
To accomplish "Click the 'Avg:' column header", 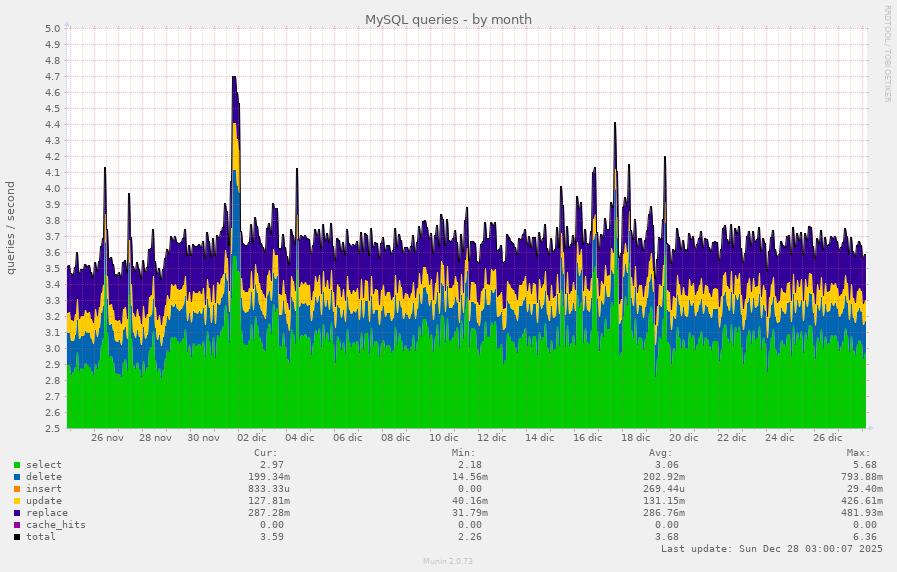I will tap(661, 453).
